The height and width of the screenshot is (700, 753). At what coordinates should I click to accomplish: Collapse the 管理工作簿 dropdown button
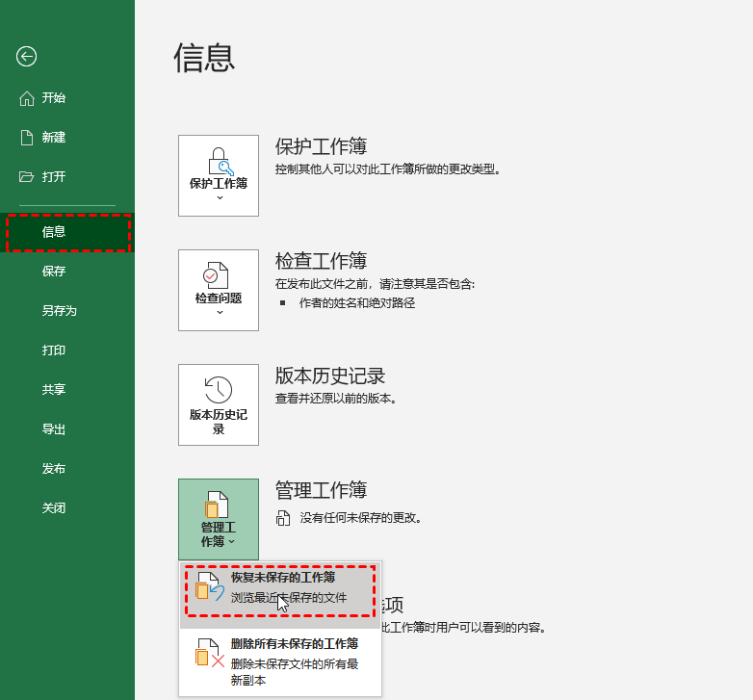(x=219, y=520)
